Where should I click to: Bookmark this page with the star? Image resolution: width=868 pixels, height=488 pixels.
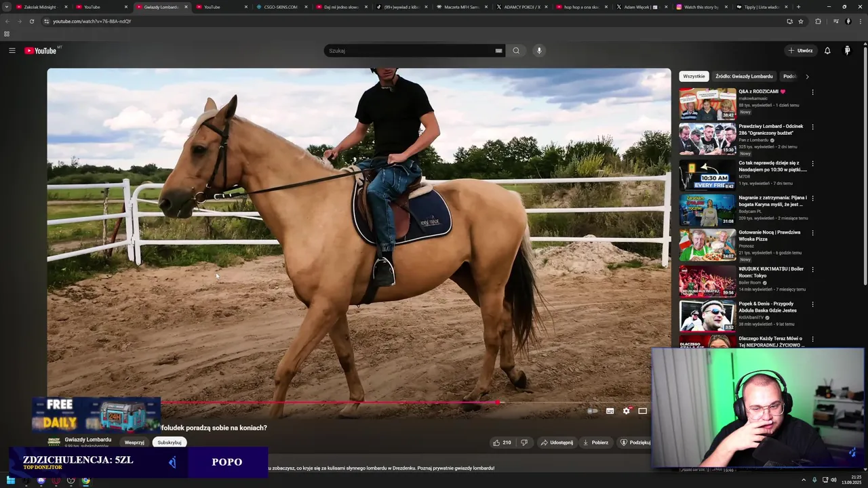801,21
